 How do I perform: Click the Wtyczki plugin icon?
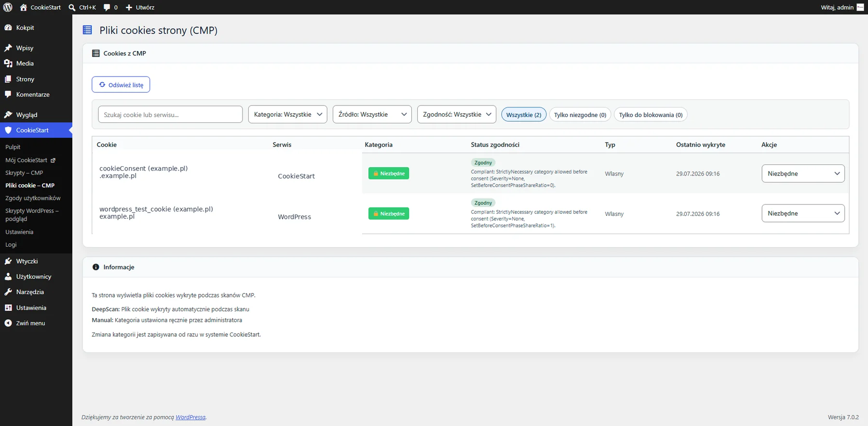point(8,261)
